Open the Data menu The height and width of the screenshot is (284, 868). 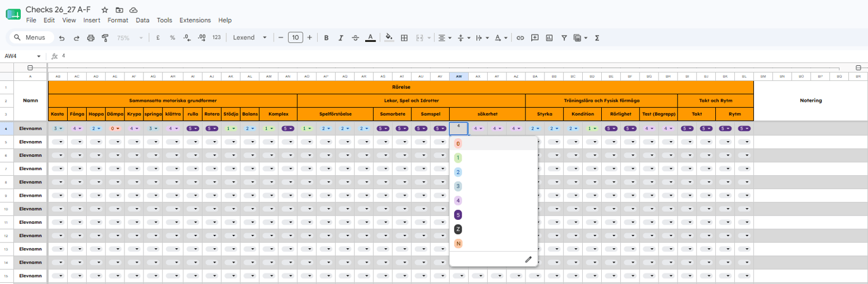pyautogui.click(x=143, y=20)
